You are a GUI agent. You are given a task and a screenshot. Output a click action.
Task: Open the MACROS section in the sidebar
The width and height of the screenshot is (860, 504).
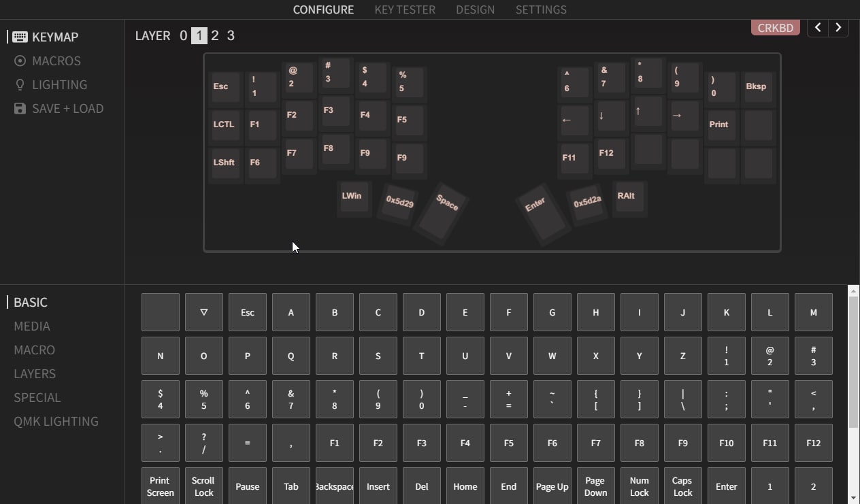click(x=56, y=61)
